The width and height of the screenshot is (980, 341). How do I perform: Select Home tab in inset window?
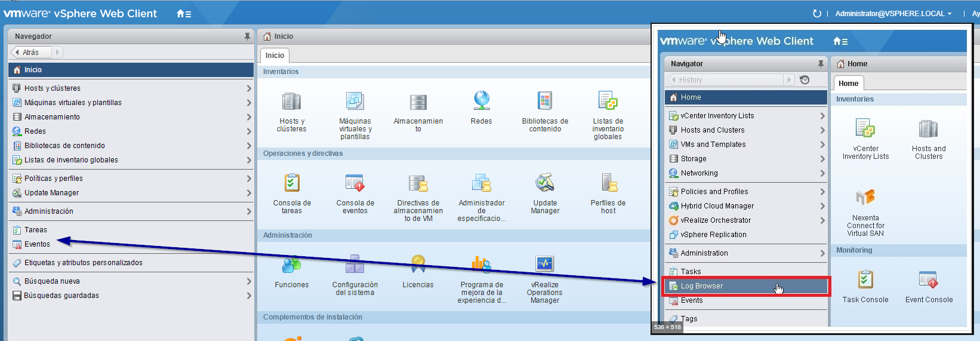pos(848,84)
